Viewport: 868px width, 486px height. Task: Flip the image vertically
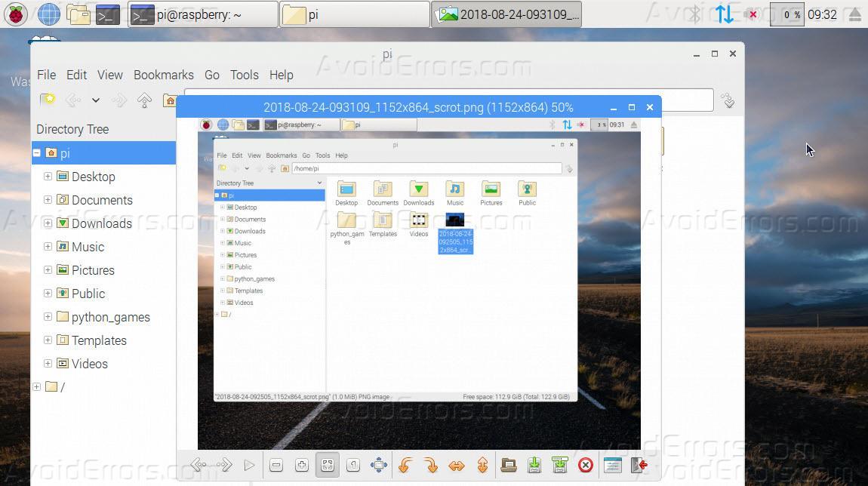(x=482, y=466)
